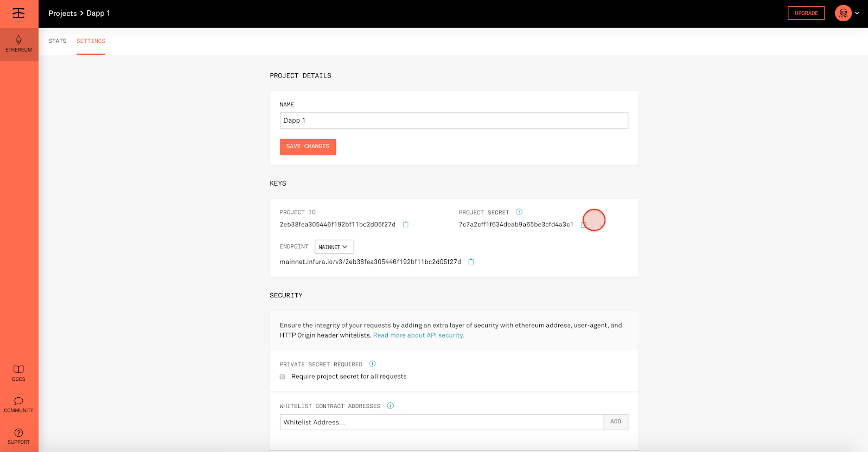Image resolution: width=868 pixels, height=452 pixels.
Task: Click Dapp 1 in the breadcrumb
Action: tap(98, 13)
